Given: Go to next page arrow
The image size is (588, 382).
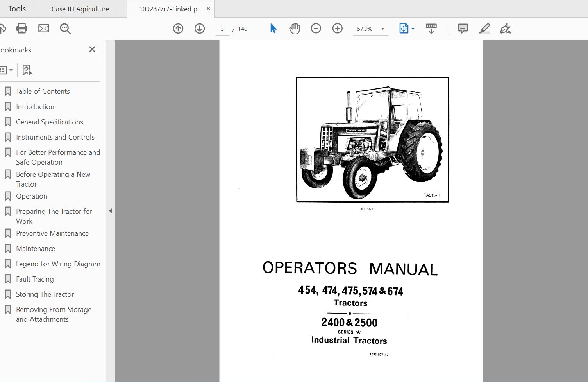Looking at the screenshot, I should click(200, 29).
